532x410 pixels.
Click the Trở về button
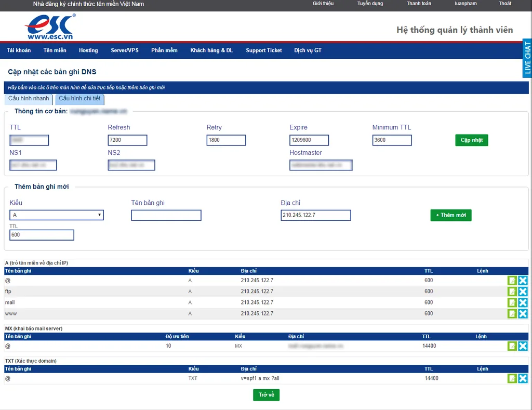point(267,395)
